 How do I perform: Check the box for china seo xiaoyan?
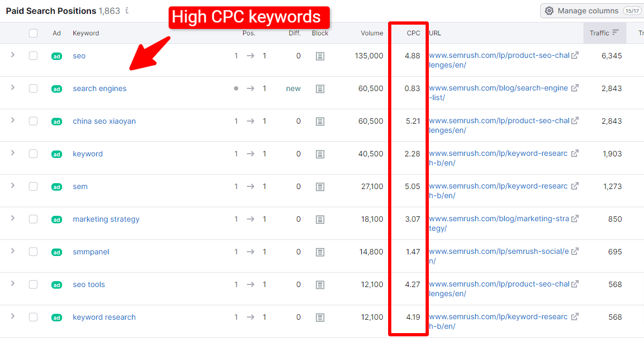(x=33, y=121)
